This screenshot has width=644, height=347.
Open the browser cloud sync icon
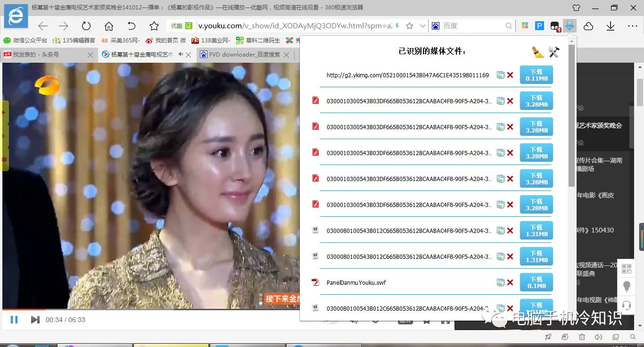click(588, 27)
